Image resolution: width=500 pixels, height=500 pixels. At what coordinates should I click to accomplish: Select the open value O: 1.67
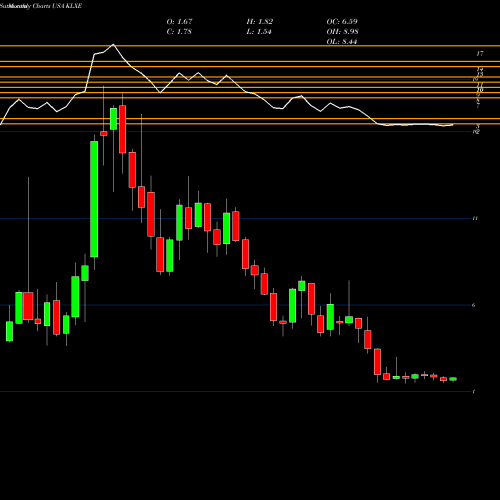[179, 22]
